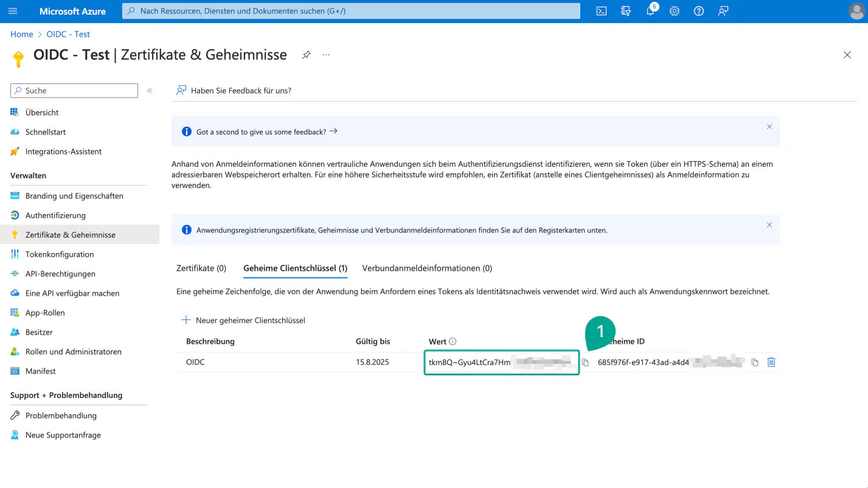Collapse the left sidebar menu
This screenshot has width=868, height=488.
click(150, 91)
